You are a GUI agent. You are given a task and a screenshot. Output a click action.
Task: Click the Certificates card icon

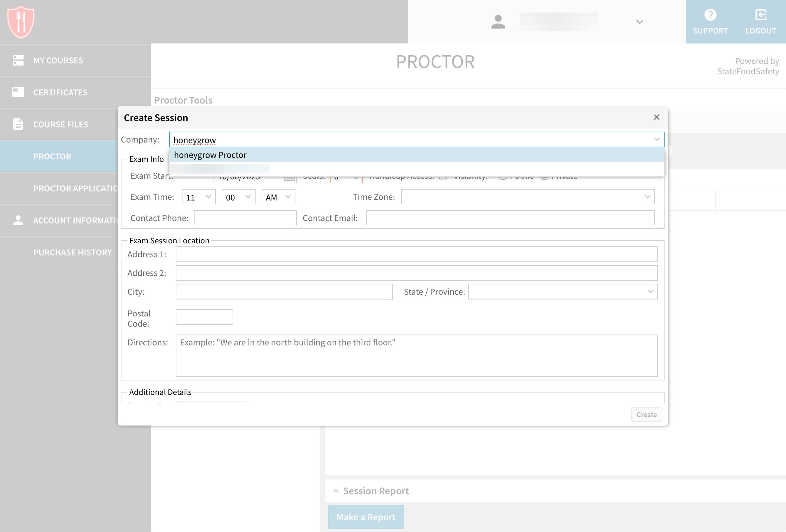18,92
